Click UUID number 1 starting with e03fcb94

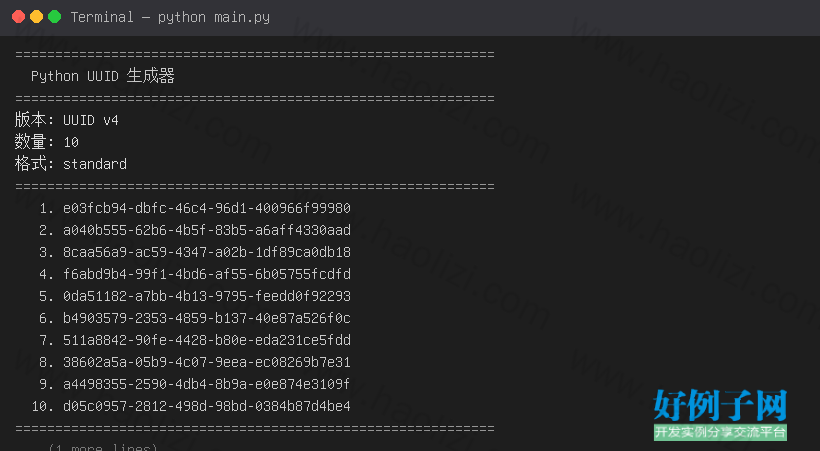coord(207,208)
